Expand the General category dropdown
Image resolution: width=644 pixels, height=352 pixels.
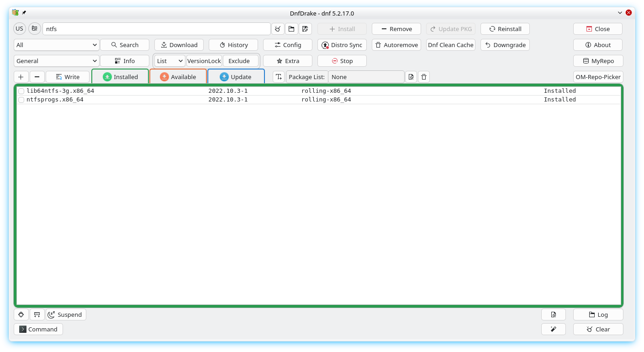click(x=57, y=61)
